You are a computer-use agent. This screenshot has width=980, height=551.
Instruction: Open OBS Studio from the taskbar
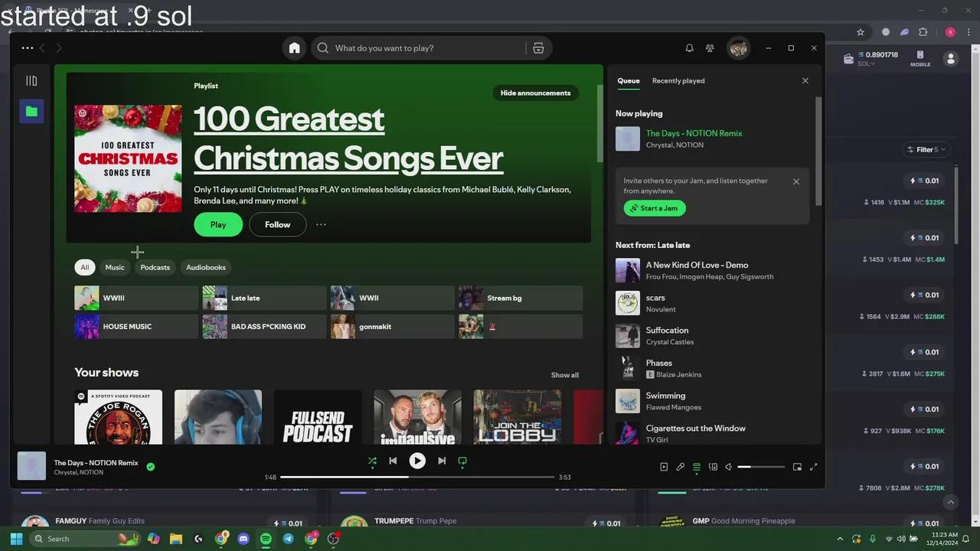(333, 539)
